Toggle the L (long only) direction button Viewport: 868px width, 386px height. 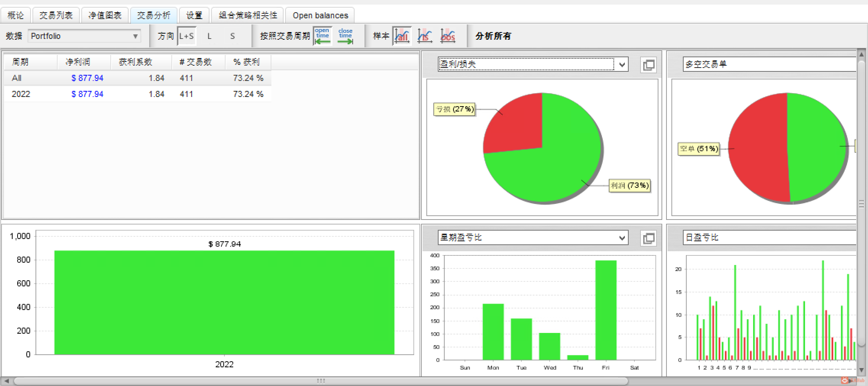pyautogui.click(x=209, y=36)
